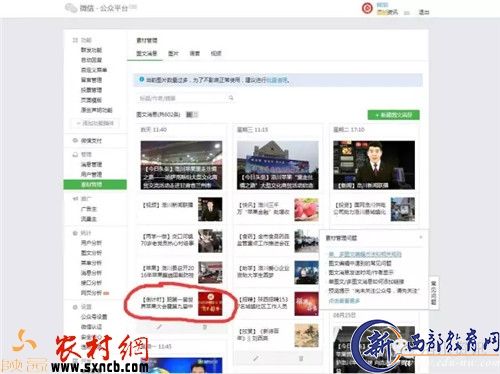Viewport: 500px width, 374px height.
Task: Open the red 【招聘】 article thumbnail
Action: point(306,304)
